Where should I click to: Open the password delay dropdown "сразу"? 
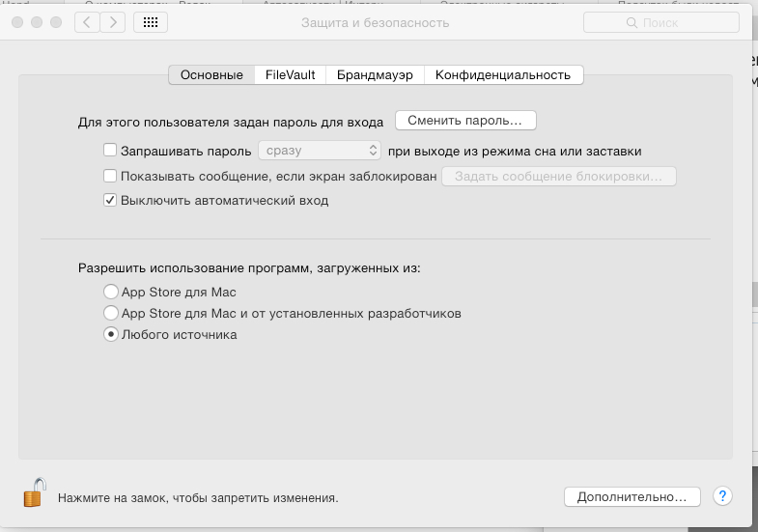320,151
